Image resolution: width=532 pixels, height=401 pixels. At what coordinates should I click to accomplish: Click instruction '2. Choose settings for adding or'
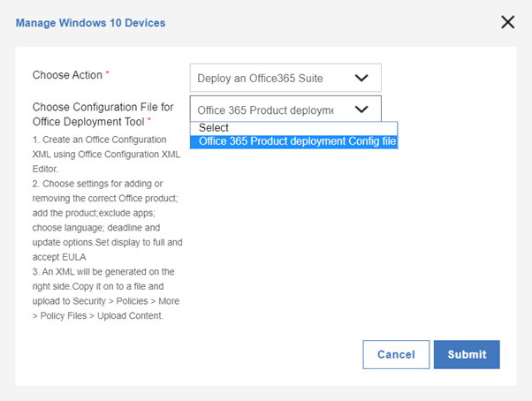point(97,184)
